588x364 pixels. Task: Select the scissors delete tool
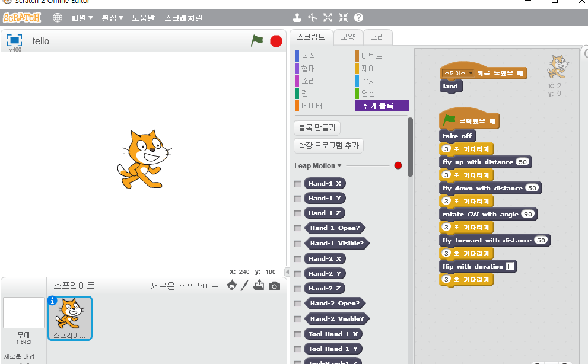312,18
